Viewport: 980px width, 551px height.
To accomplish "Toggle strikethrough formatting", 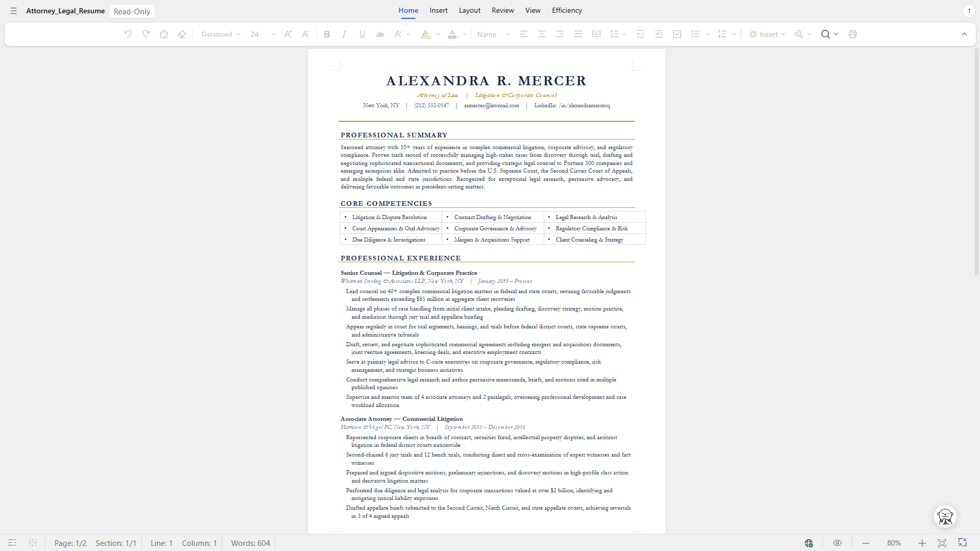I will click(380, 34).
